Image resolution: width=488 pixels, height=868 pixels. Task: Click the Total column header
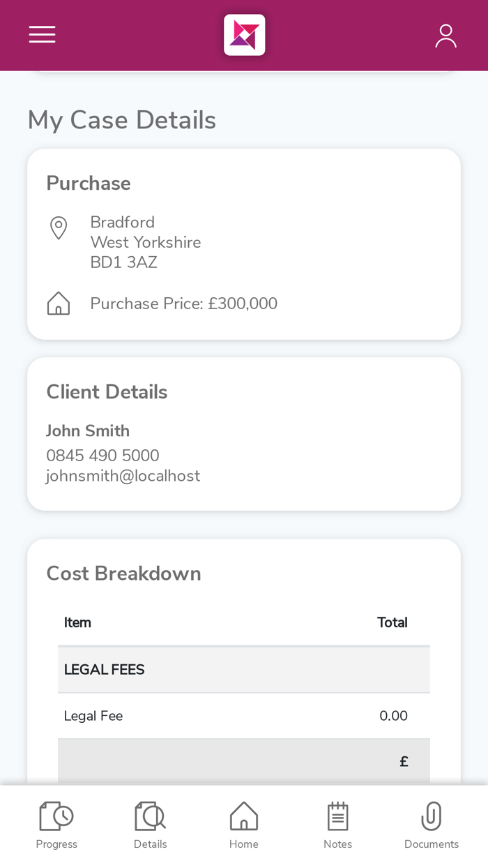pyautogui.click(x=392, y=622)
